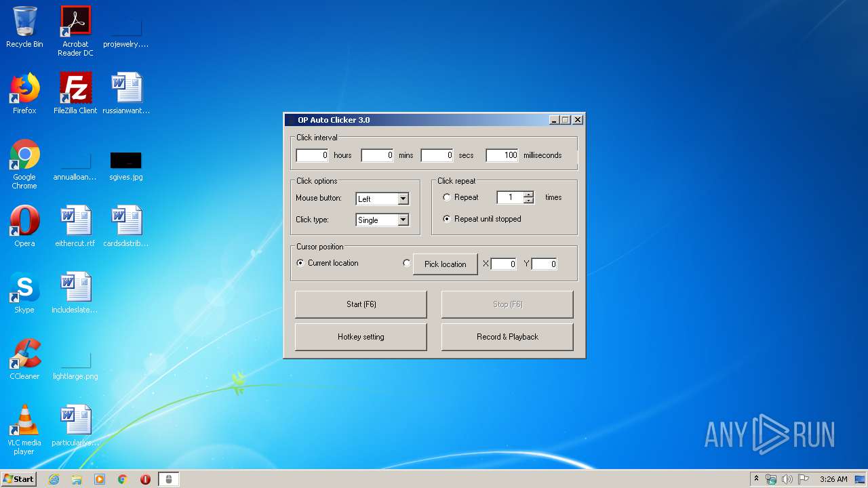Click the Pick location button

[x=446, y=264]
